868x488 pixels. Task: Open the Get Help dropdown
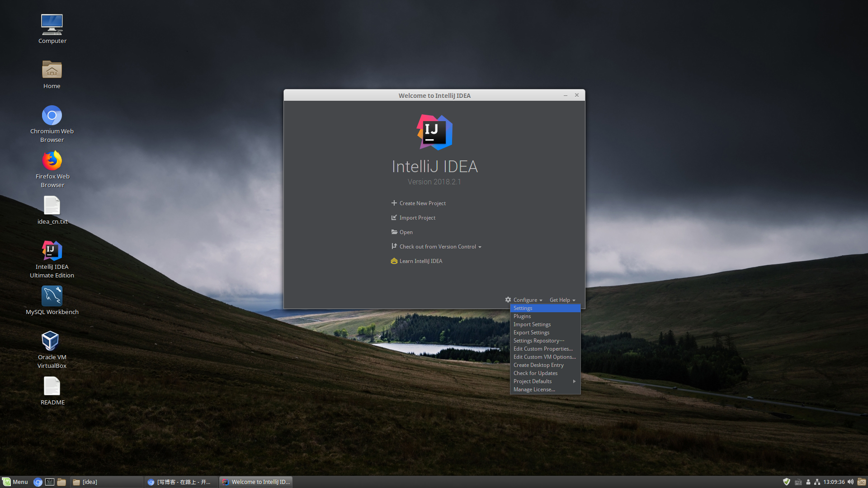point(562,300)
